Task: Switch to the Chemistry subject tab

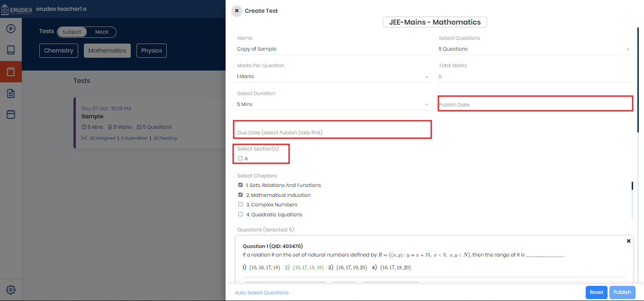Action: point(59,51)
